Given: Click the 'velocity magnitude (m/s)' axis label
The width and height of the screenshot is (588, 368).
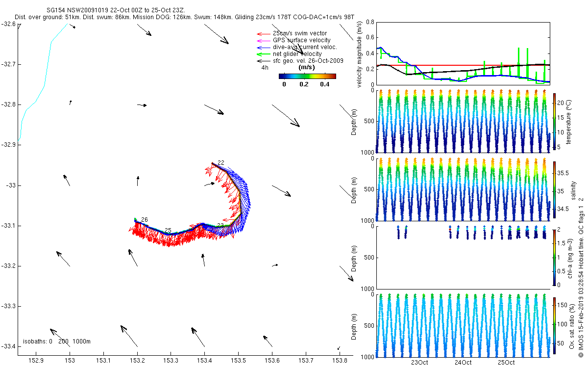Looking at the screenshot, I should pyautogui.click(x=360, y=54).
